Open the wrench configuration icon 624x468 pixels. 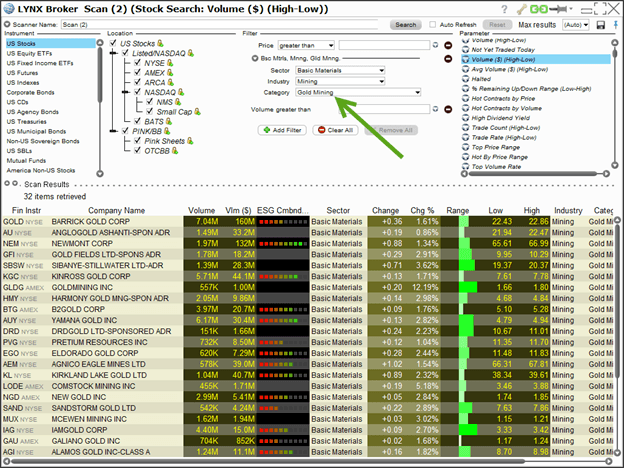pyautogui.click(x=522, y=9)
